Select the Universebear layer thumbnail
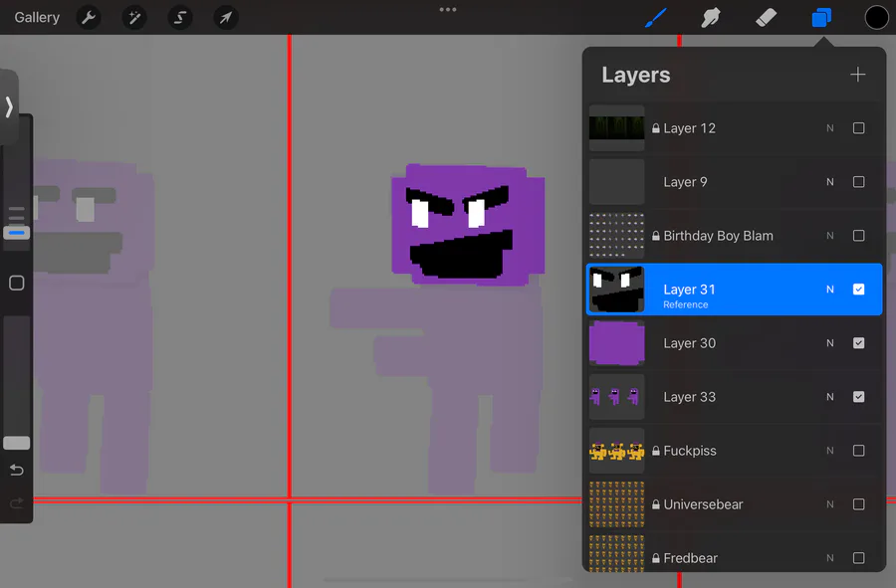The width and height of the screenshot is (896, 588). tap(616, 504)
